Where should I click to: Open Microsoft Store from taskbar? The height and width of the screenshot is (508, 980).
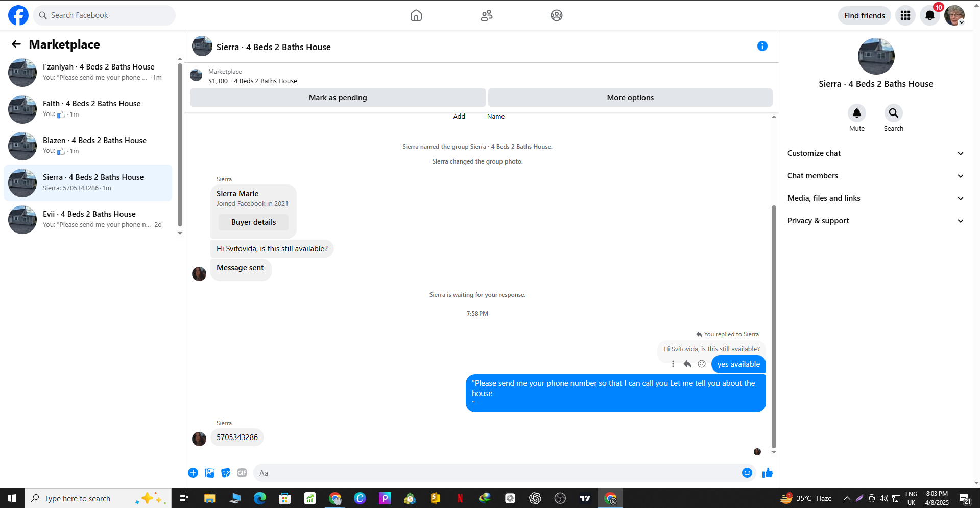[285, 498]
